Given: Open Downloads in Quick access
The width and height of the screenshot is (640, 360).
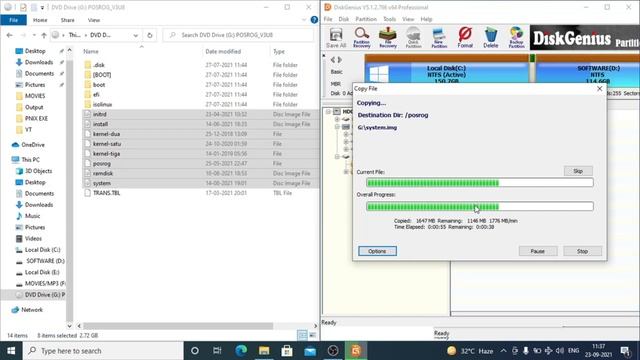Looking at the screenshot, I should click(x=39, y=62).
